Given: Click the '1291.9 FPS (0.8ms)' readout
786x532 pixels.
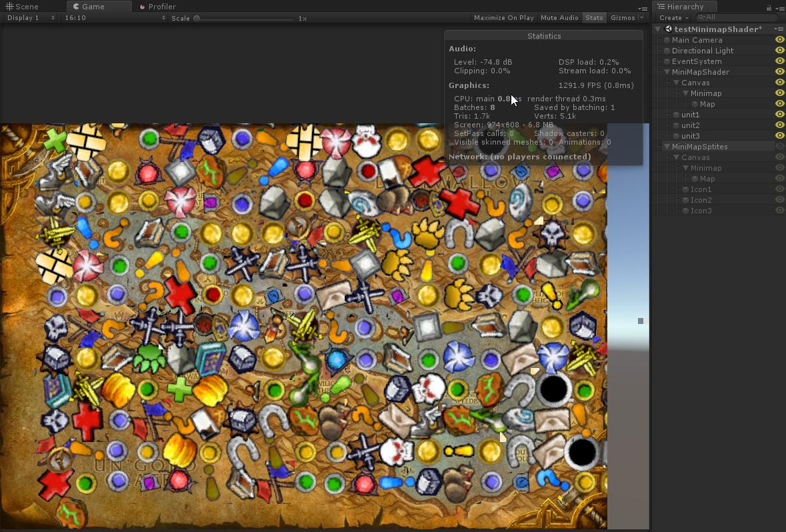Looking at the screenshot, I should 596,85.
